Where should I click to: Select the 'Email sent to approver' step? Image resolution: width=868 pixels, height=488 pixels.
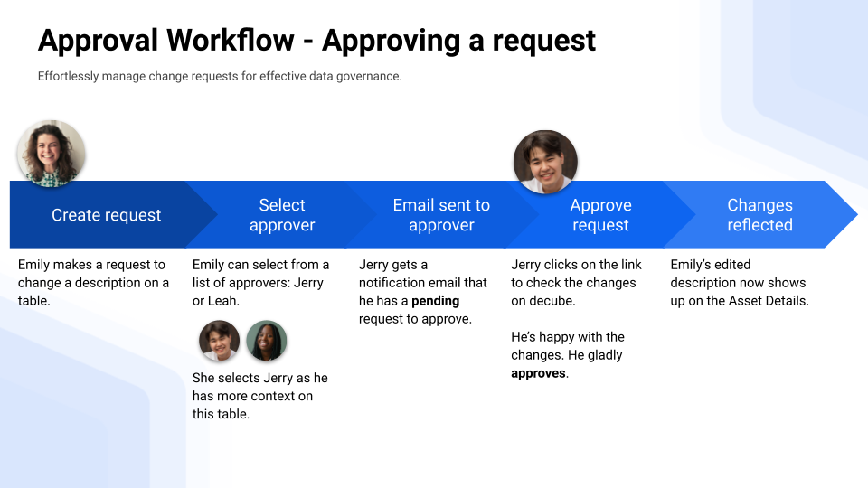[441, 215]
